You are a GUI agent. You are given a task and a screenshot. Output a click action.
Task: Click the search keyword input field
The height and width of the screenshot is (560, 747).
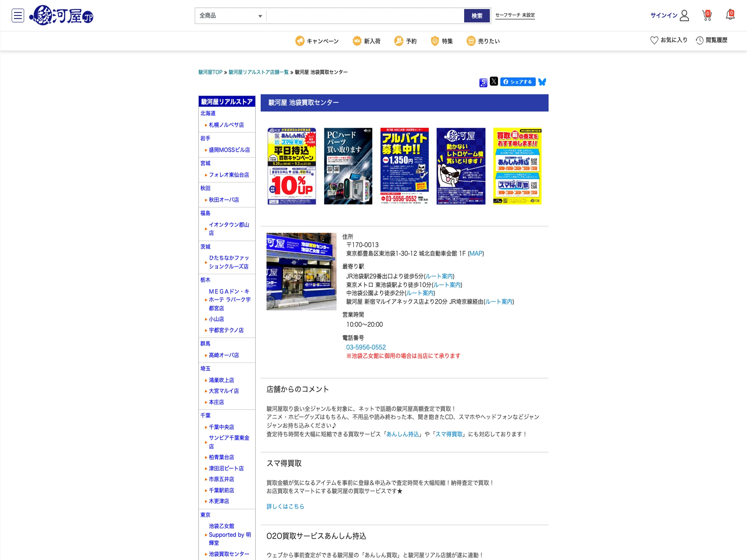click(365, 16)
